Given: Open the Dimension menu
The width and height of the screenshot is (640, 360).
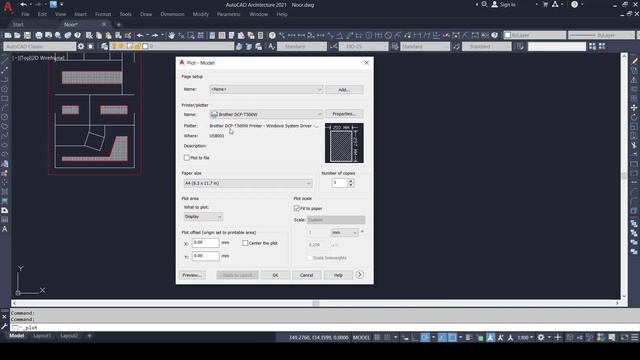Looking at the screenshot, I should (x=172, y=14).
